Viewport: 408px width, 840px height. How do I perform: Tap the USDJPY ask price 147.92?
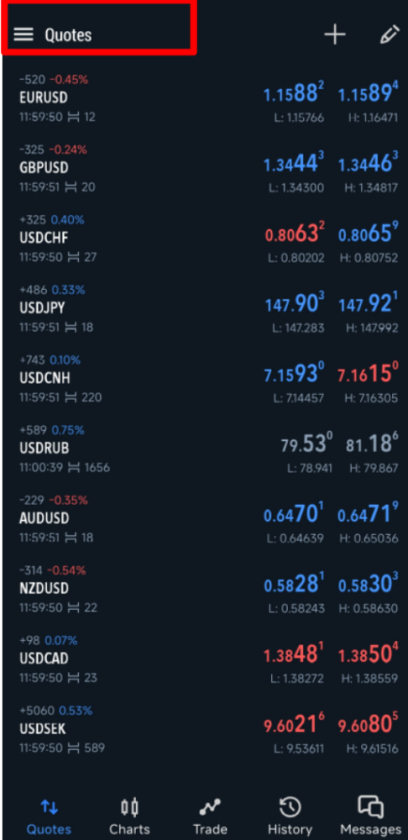pyautogui.click(x=368, y=304)
